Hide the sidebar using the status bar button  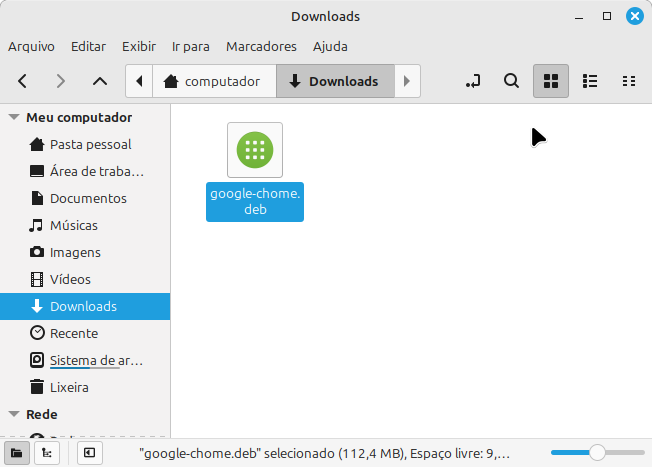point(89,453)
